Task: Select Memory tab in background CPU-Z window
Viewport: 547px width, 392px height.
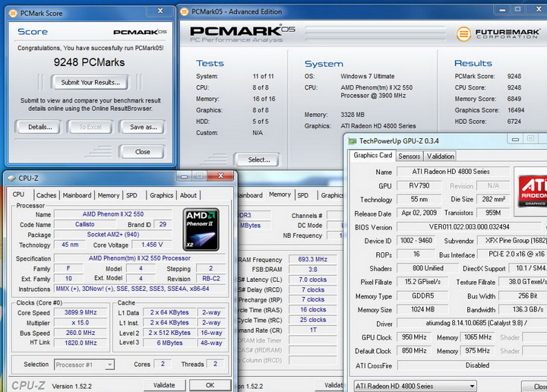Action: tap(280, 194)
